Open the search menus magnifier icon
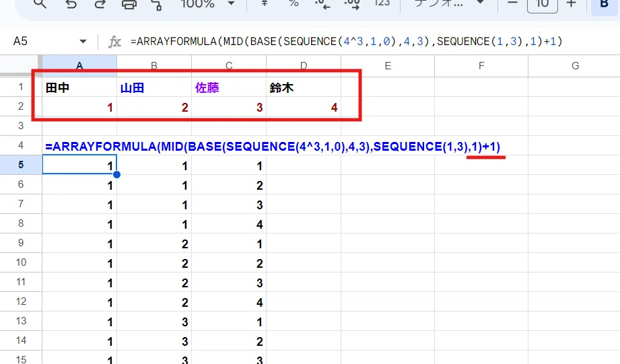The image size is (620, 364). click(x=40, y=4)
